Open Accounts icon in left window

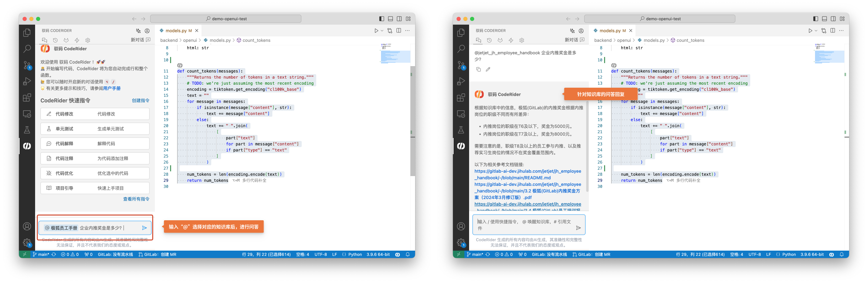(x=27, y=226)
